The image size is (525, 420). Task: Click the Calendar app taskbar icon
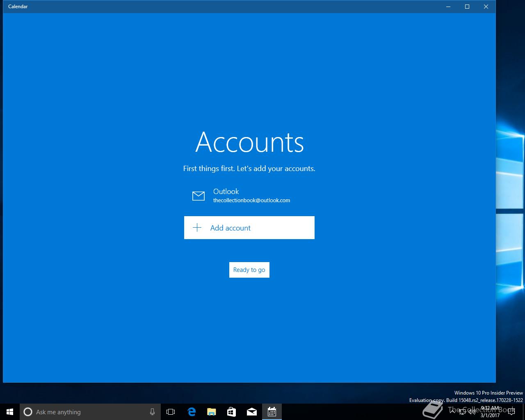pos(272,412)
